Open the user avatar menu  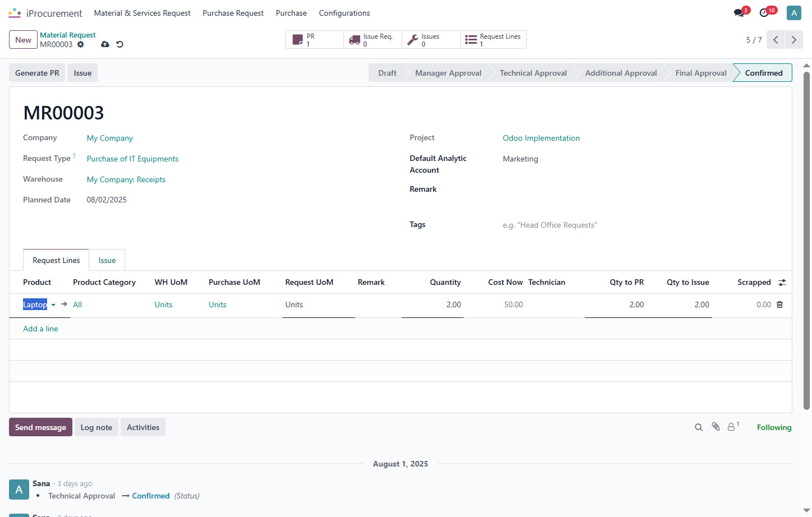(794, 13)
